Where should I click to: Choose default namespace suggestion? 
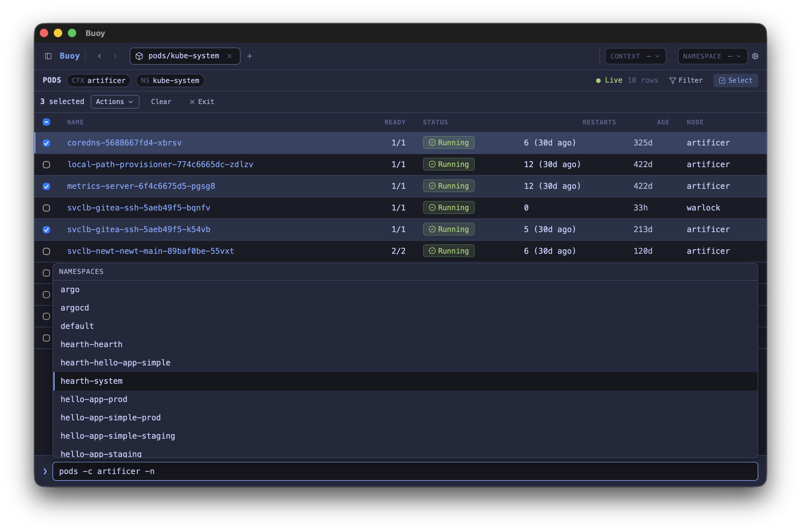[x=405, y=326]
